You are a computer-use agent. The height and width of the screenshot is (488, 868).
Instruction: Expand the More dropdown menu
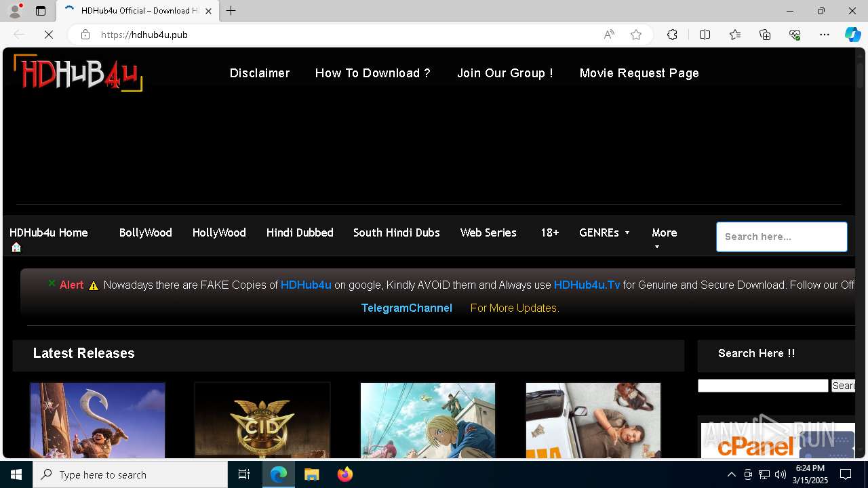[x=664, y=232]
